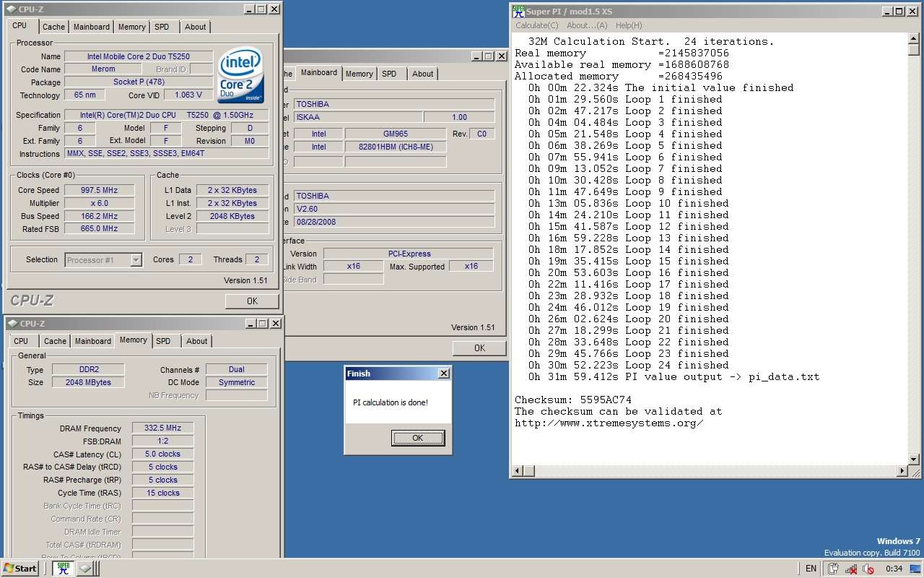Click the Super PI horizontal scrollbar right arrow
This screenshot has height=578, width=924.
(x=902, y=472)
